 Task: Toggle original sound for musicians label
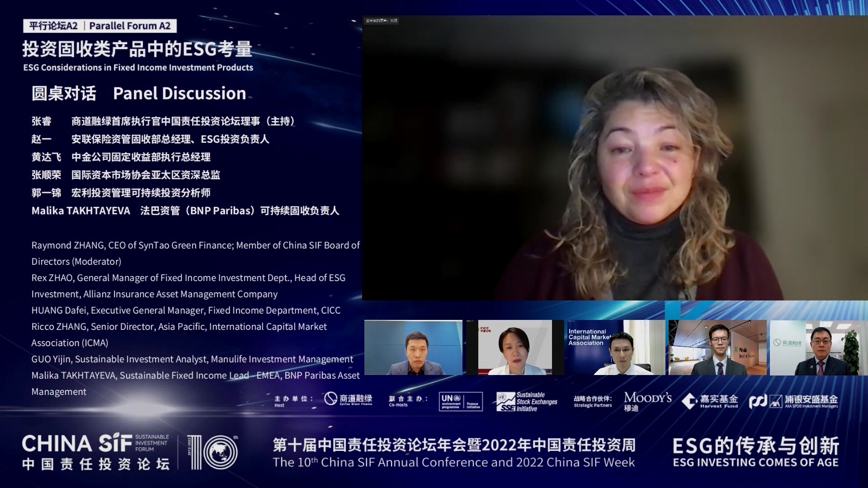382,21
